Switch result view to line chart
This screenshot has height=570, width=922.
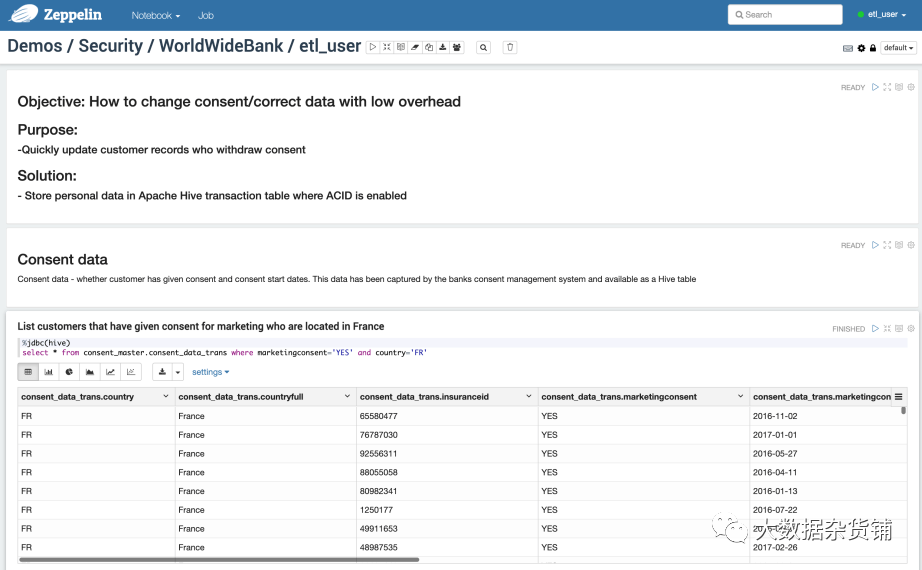click(110, 372)
